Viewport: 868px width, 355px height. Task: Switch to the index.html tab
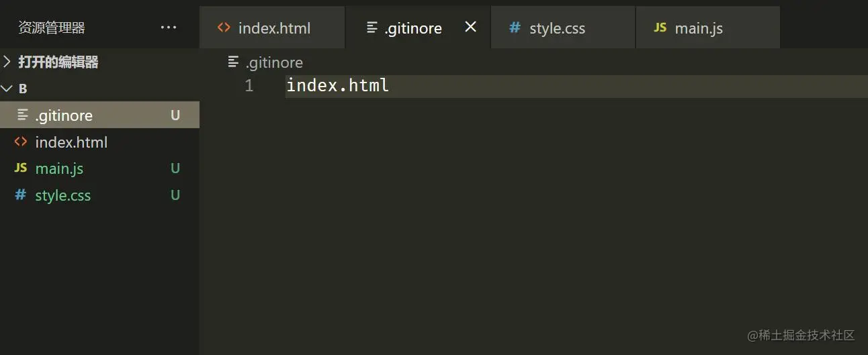click(274, 28)
